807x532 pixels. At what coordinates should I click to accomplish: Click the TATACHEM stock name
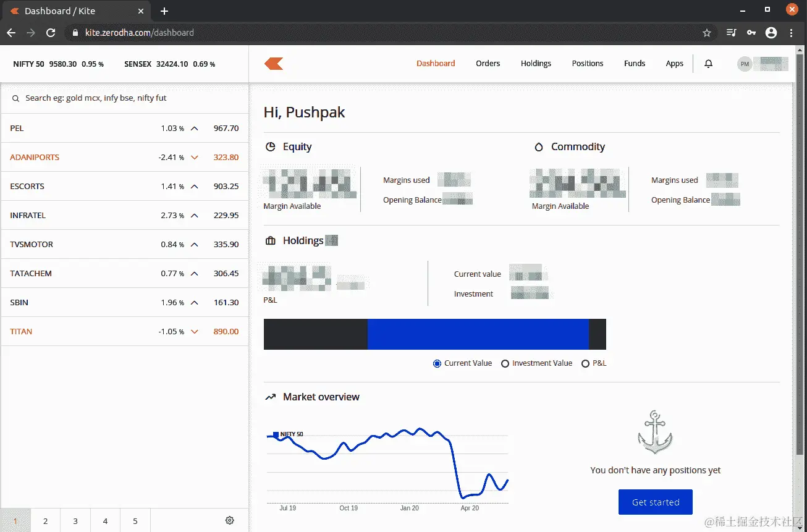point(31,274)
